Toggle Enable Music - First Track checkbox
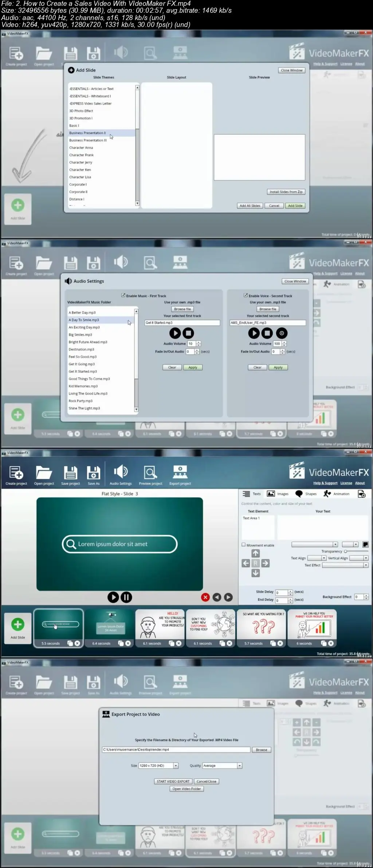Viewport: 373px width, 868px height. pos(123,295)
